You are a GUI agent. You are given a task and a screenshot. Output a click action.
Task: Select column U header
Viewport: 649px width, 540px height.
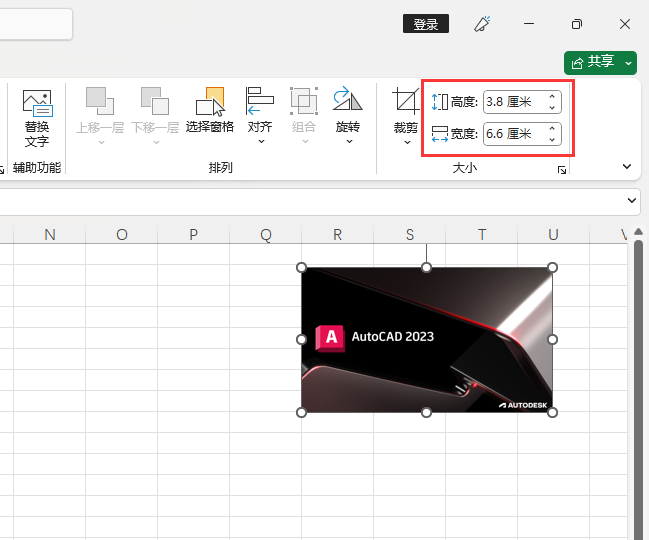[554, 235]
